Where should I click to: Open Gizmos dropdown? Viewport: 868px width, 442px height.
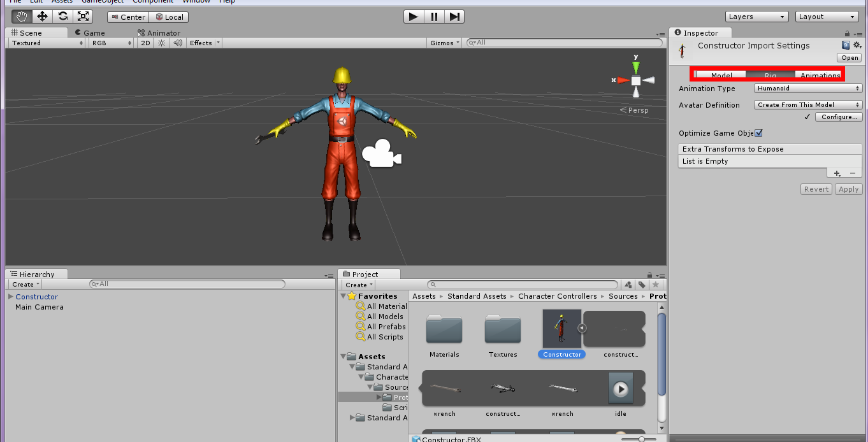point(444,43)
